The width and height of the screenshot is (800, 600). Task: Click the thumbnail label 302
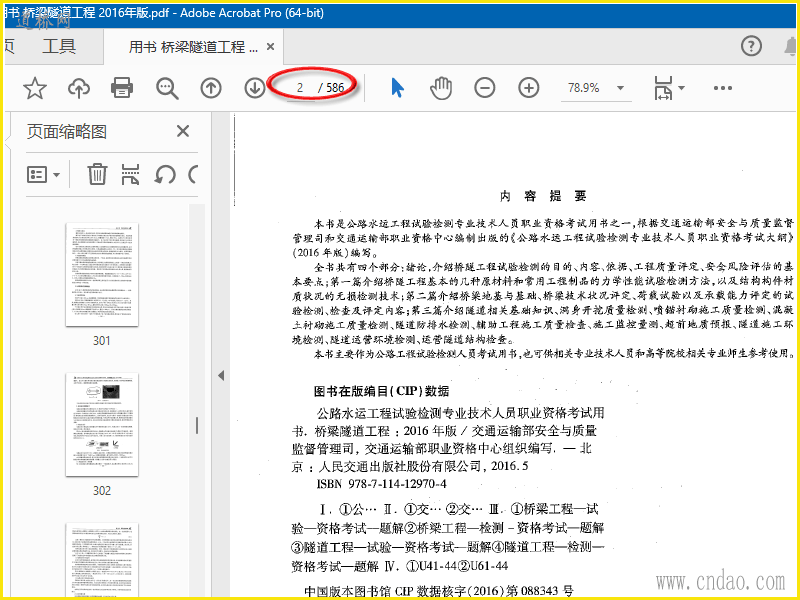pos(102,491)
